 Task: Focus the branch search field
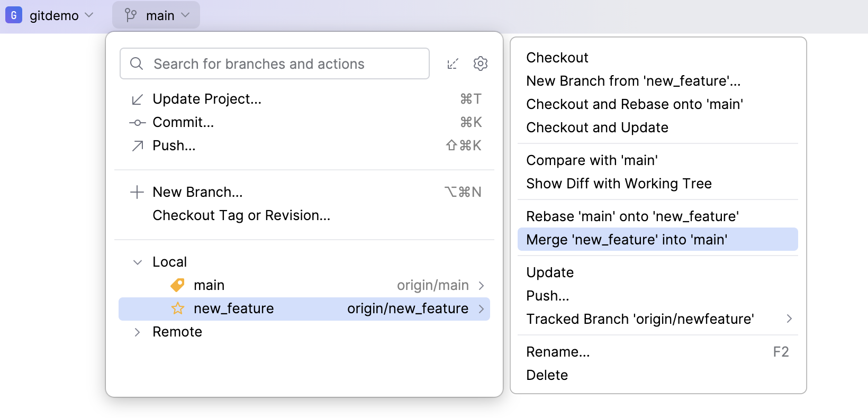point(275,64)
